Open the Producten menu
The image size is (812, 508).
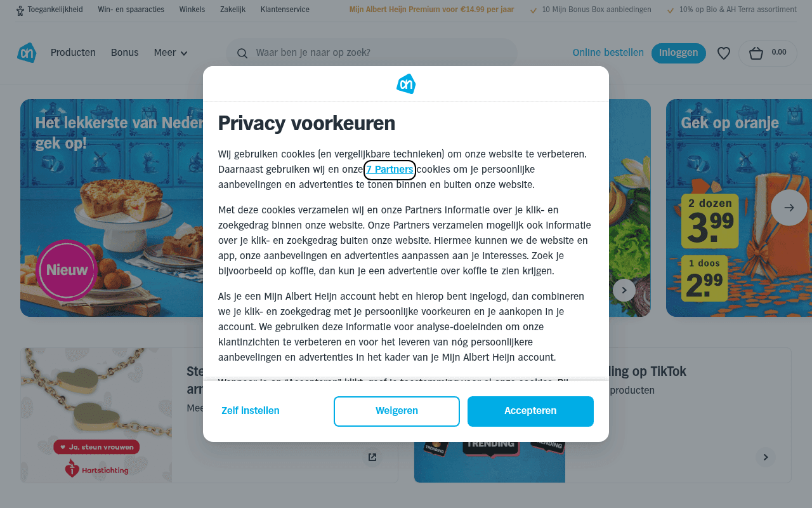(73, 53)
